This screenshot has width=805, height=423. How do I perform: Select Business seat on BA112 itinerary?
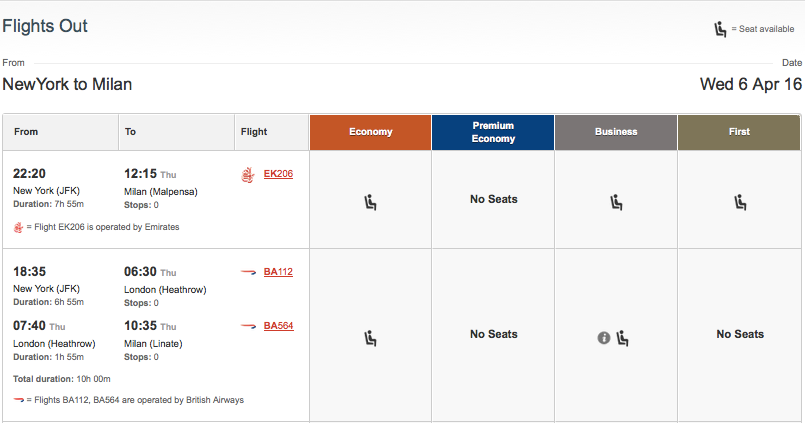[x=623, y=338]
